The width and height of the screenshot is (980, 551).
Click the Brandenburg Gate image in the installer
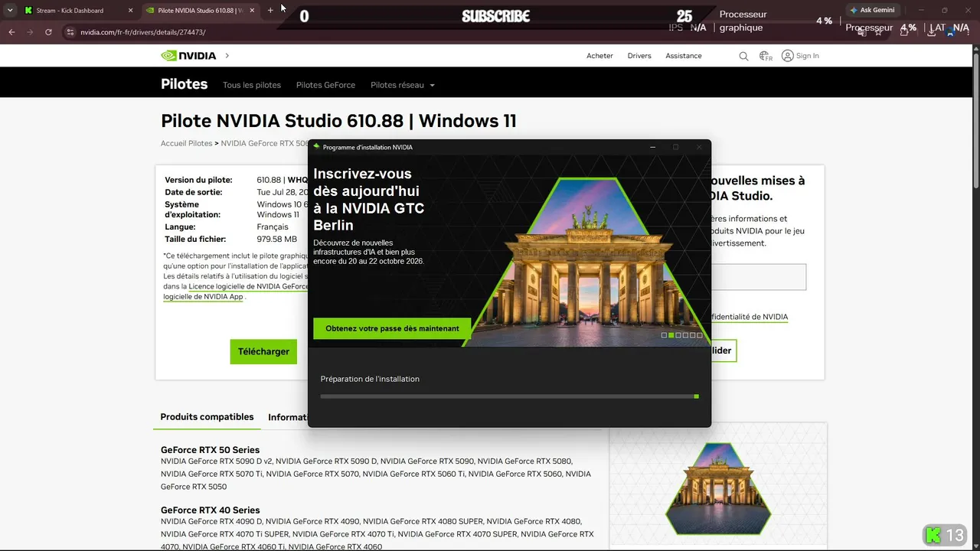point(586,262)
